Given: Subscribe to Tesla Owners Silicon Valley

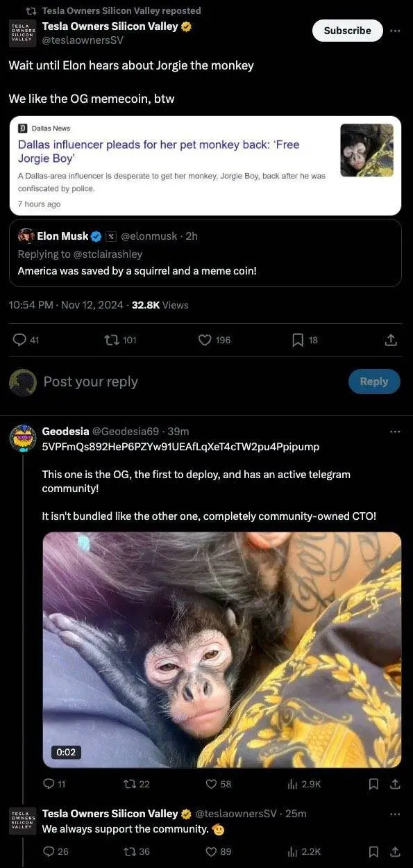Looking at the screenshot, I should [x=347, y=31].
